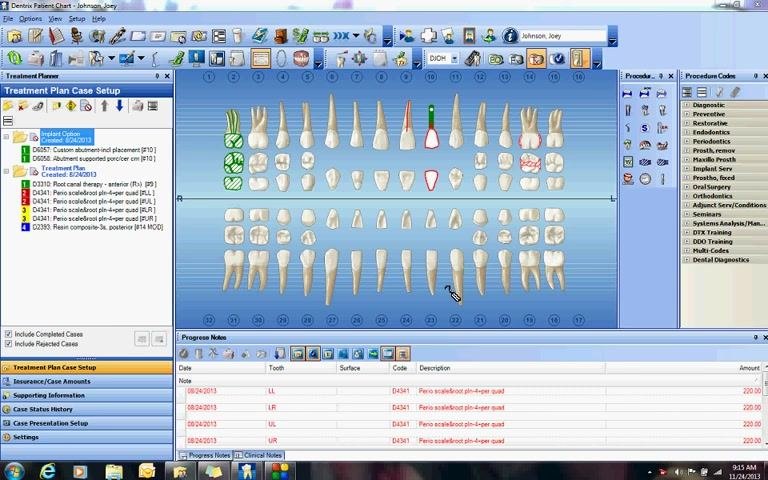Click green priority box beside D6057 procedure
The image size is (768, 480).
(x=25, y=150)
